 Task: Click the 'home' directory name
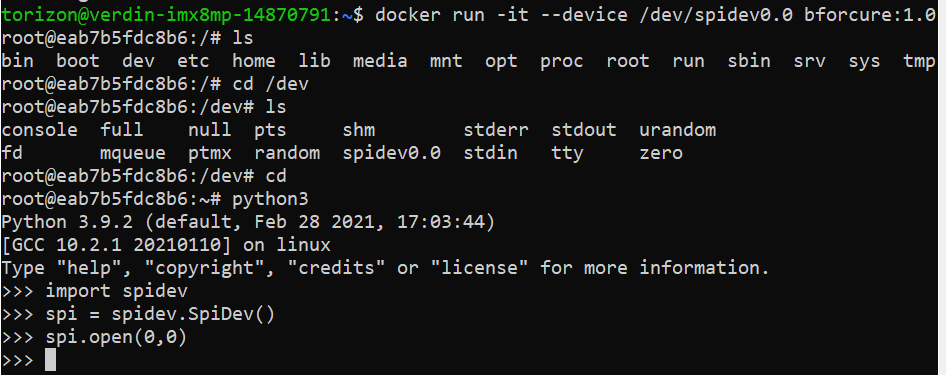(x=254, y=61)
